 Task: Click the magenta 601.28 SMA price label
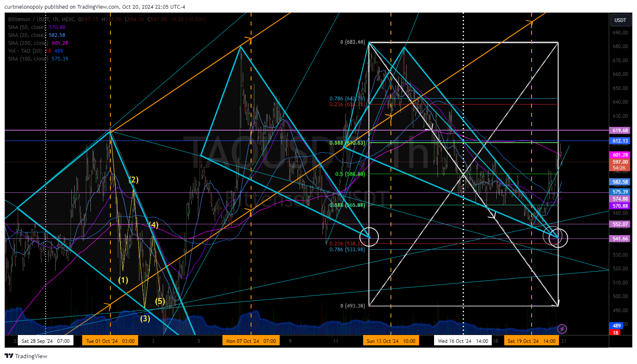click(620, 155)
